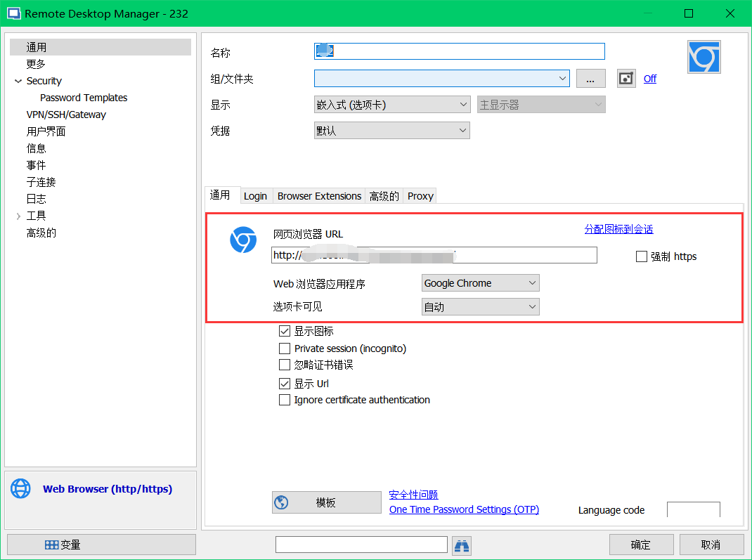Click the binoculars search icon
Viewport: 752px width, 560px height.
[461, 545]
